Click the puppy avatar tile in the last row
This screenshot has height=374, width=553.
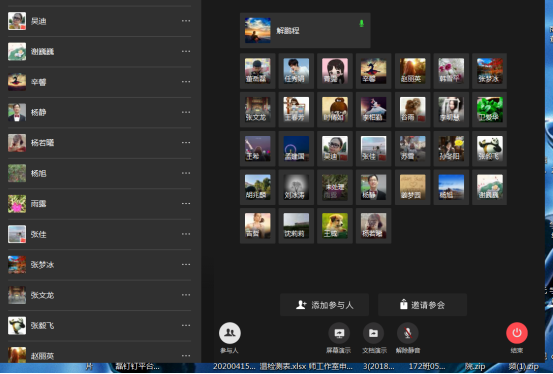[335, 225]
